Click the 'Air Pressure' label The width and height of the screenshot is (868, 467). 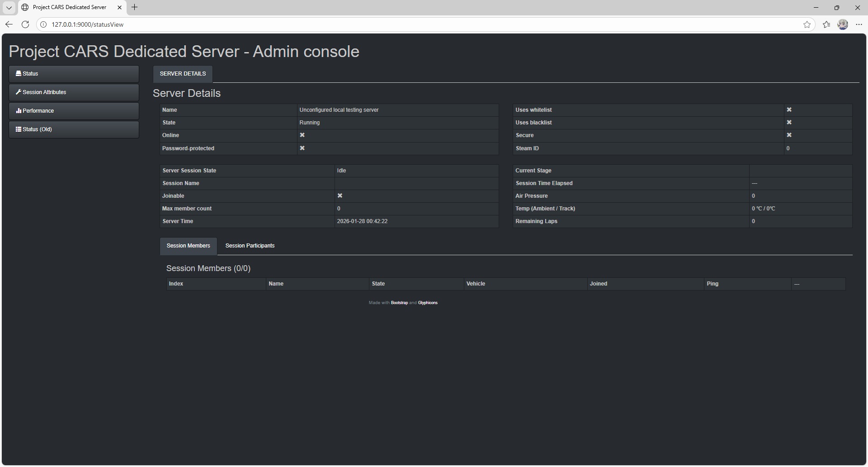532,196
